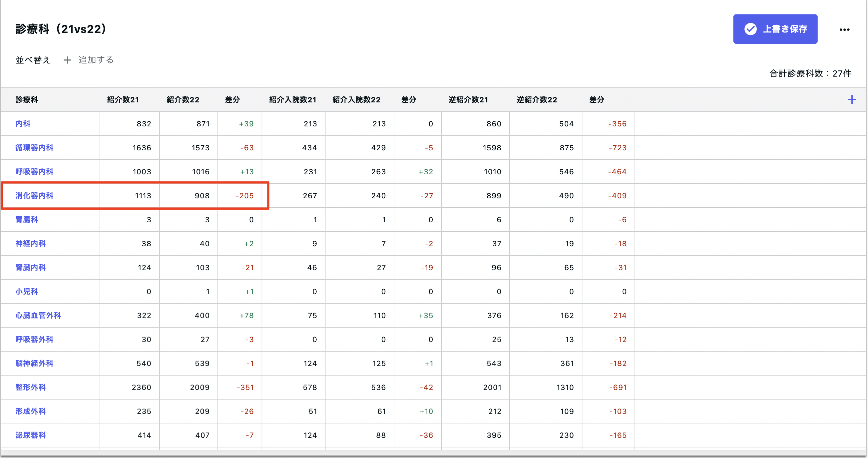Click the 紹介入院数21 column header
Viewport: 868px width, 458px height.
click(x=293, y=100)
